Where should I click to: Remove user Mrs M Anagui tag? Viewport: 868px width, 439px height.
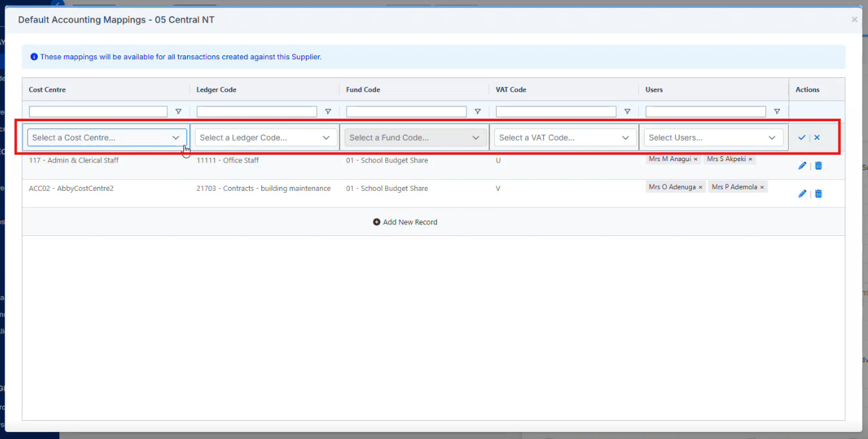[696, 159]
